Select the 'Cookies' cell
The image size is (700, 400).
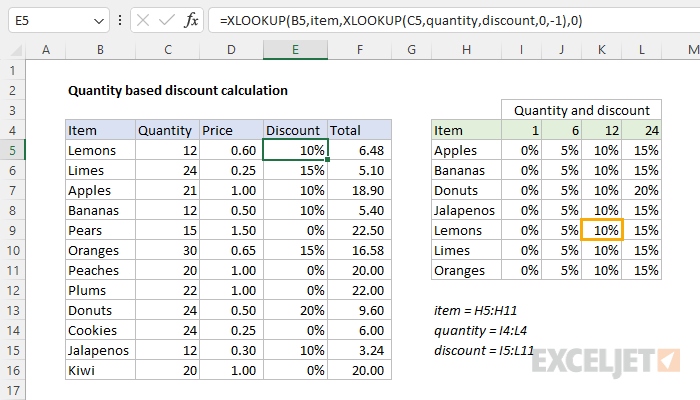tap(100, 330)
